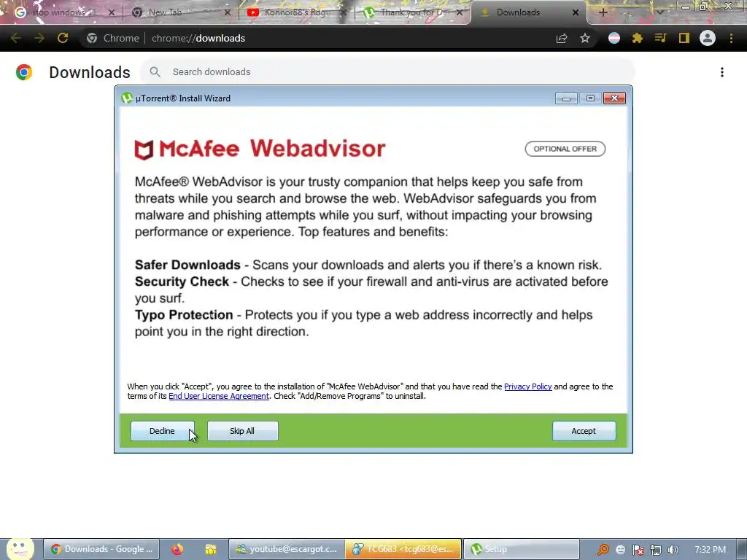747x560 pixels.
Task: Open the file explorer taskbar icon
Action: coord(211,549)
